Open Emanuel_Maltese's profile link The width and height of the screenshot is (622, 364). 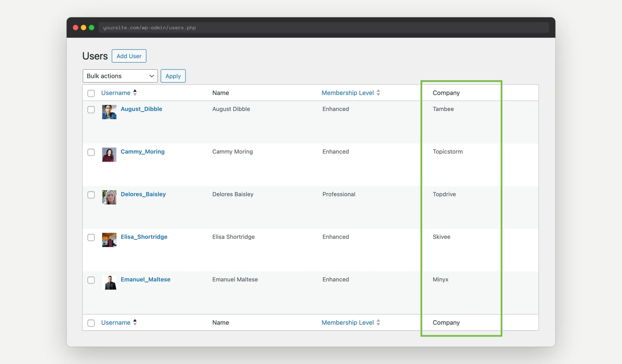[x=145, y=279]
